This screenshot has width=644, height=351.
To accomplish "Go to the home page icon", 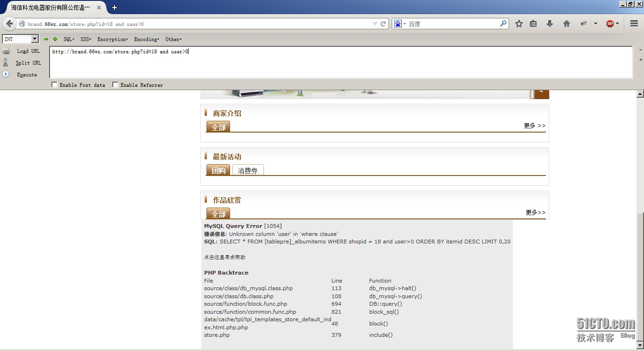I will pos(567,24).
